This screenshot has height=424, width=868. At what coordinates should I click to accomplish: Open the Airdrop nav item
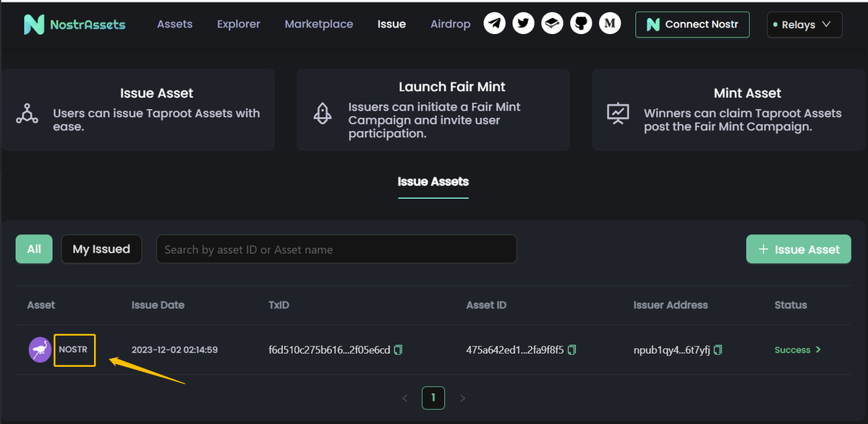(450, 24)
